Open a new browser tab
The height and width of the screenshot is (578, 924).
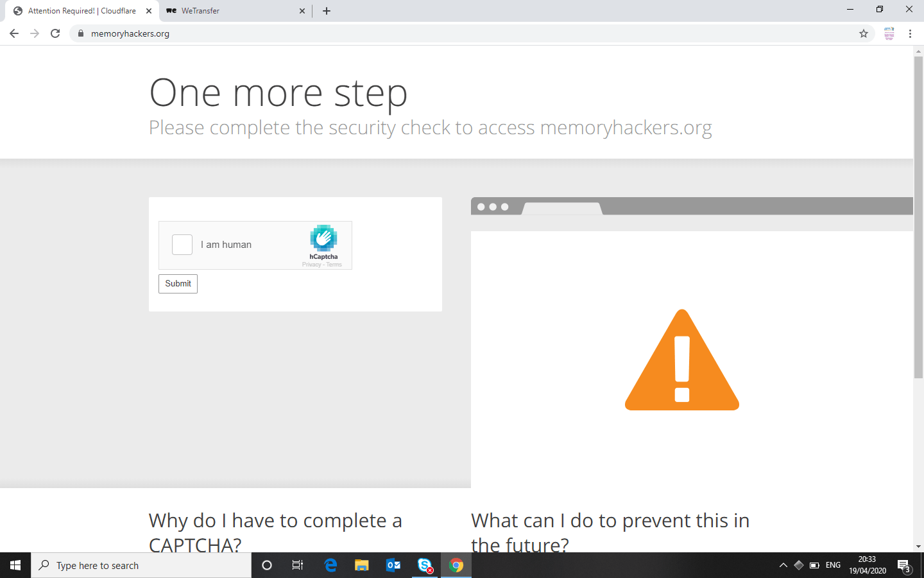327,11
